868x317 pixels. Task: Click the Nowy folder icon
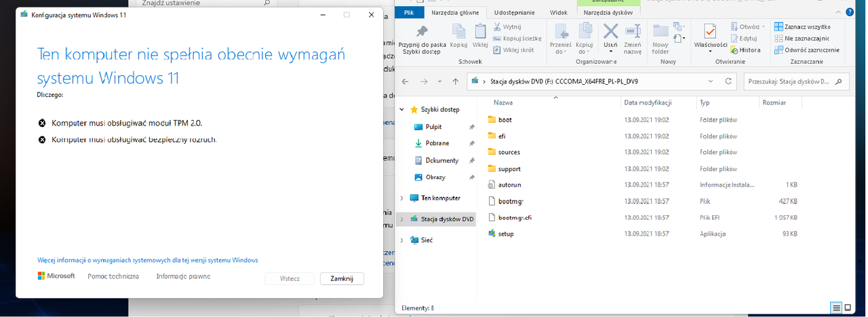(660, 31)
